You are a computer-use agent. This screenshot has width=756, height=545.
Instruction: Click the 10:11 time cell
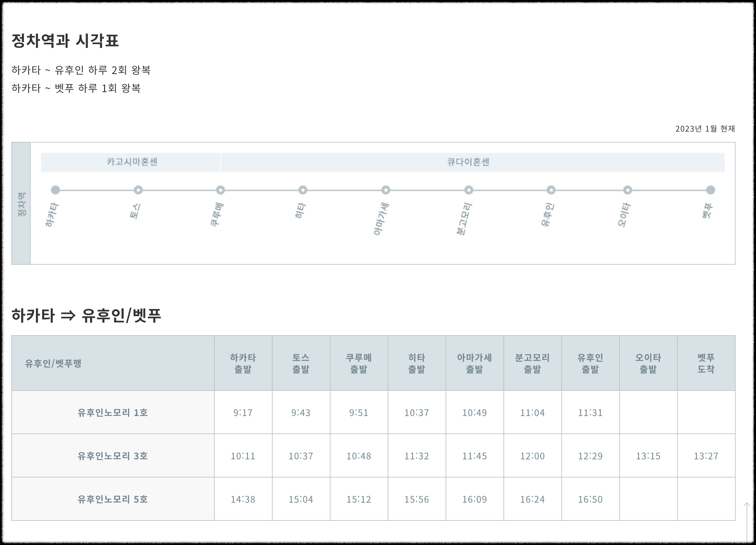[x=243, y=456]
